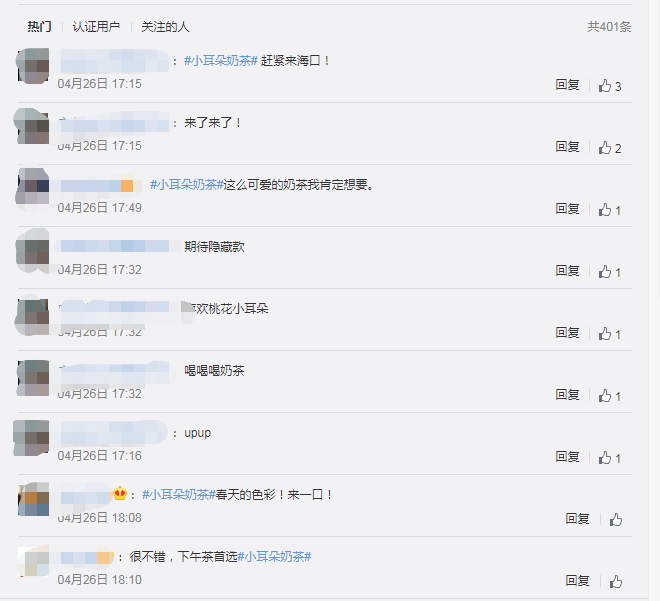
Task: Open #小耳朵奶茶# hashtag in first comment
Action: (x=221, y=61)
